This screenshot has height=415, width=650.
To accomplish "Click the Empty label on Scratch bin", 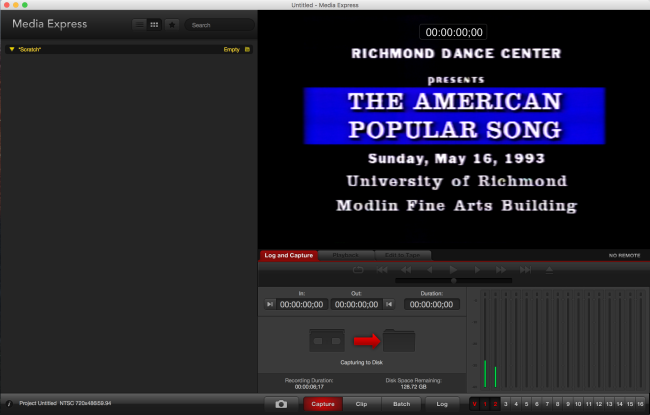I will pyautogui.click(x=232, y=49).
